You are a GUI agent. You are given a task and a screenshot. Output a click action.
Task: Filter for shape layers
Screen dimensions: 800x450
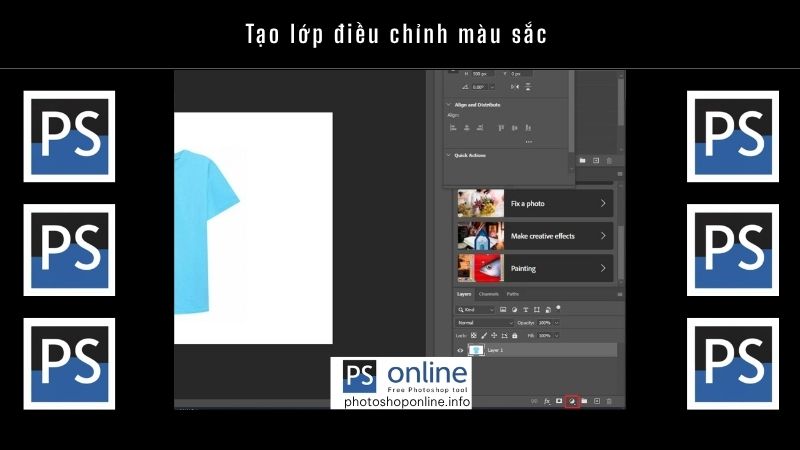[537, 310]
